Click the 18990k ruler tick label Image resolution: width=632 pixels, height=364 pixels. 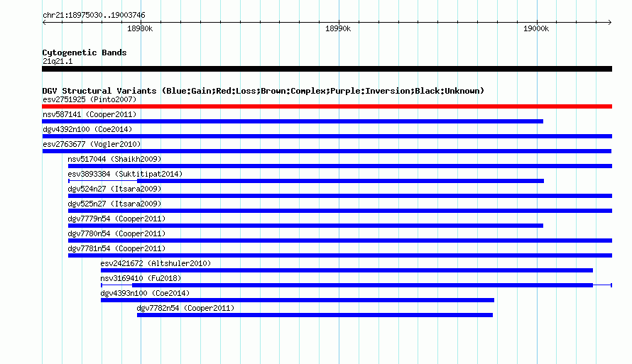(338, 28)
